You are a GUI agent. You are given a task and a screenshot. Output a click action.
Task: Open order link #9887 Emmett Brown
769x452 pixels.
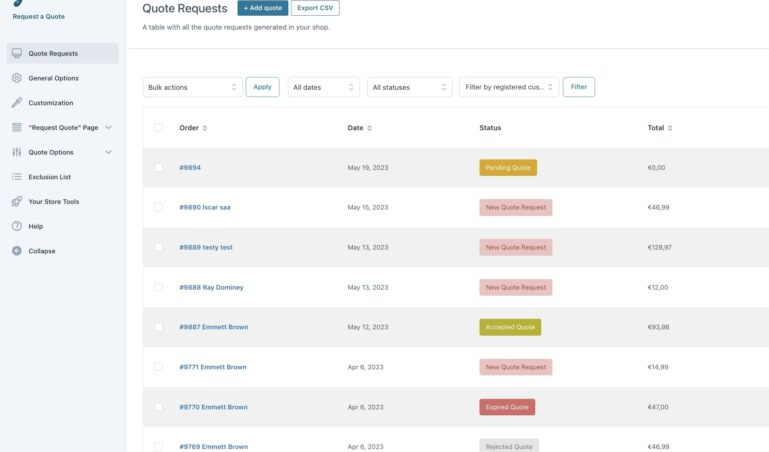pyautogui.click(x=213, y=327)
